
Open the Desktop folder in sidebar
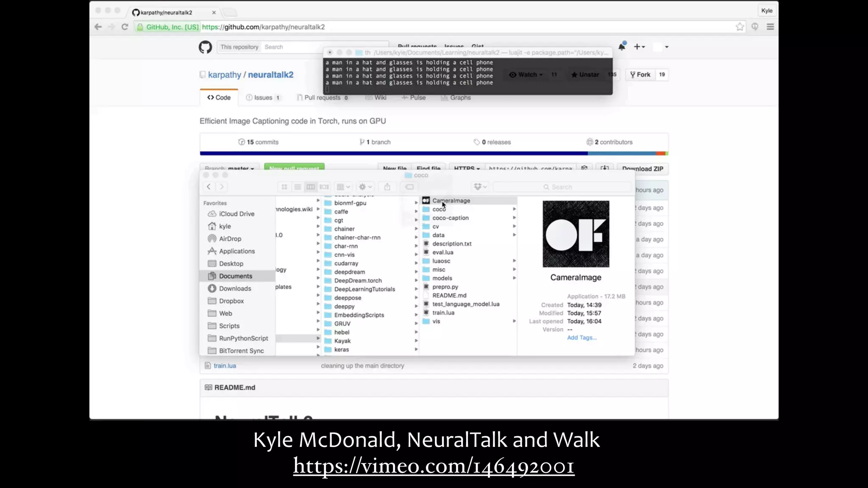pyautogui.click(x=231, y=263)
